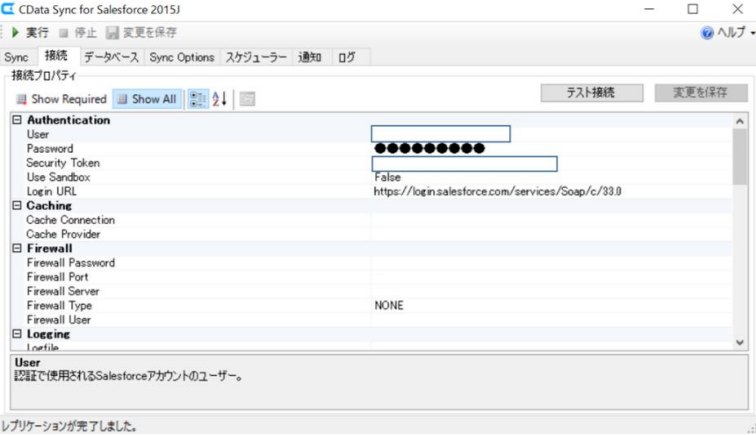Click the CData app logo icon

[8, 9]
